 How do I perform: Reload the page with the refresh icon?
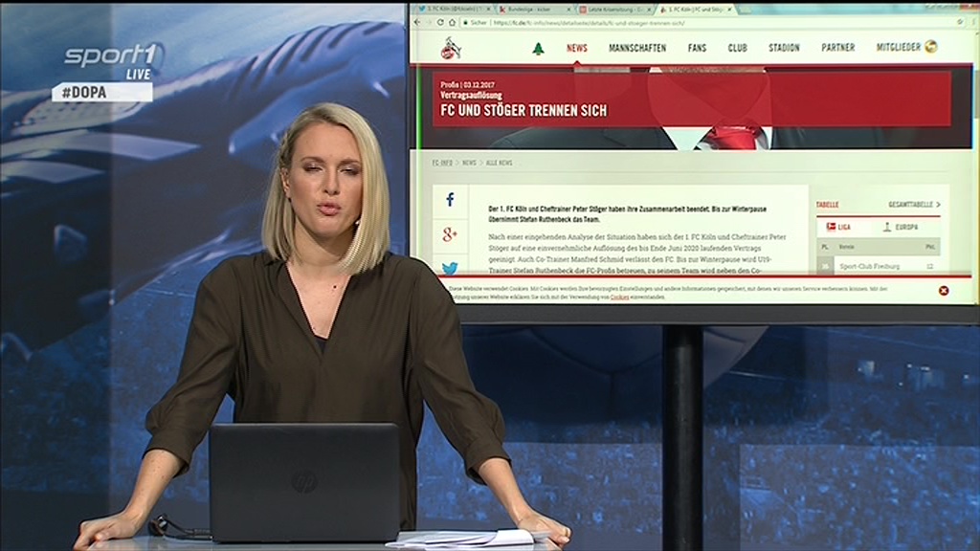440,23
